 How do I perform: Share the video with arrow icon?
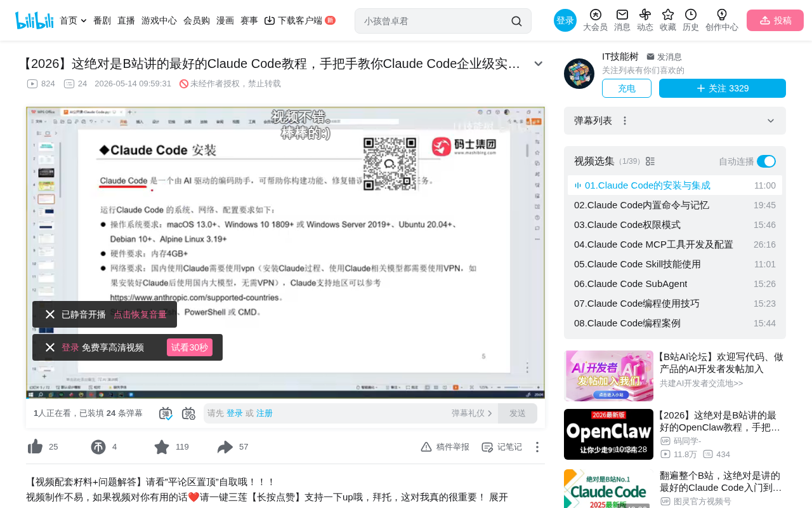click(225, 447)
